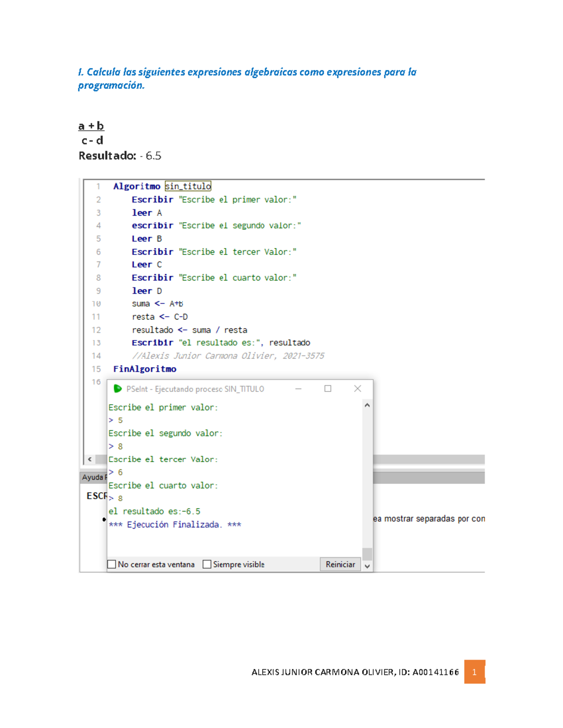
Task: Click the Reiniciar button
Action: tap(340, 564)
